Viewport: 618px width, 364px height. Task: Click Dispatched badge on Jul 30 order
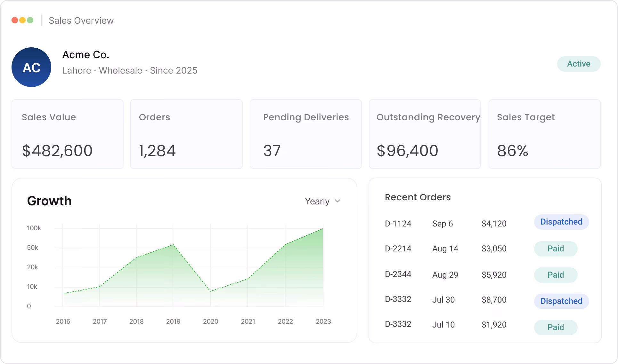[x=561, y=301]
